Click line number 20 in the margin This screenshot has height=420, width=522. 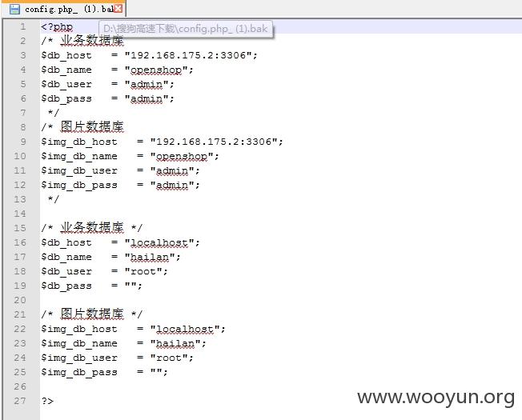[x=20, y=300]
